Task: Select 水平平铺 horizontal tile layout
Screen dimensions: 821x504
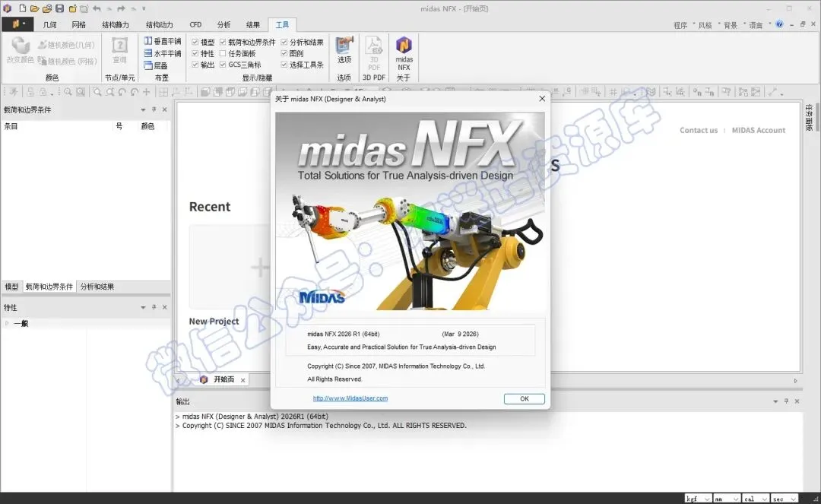Action: point(163,53)
